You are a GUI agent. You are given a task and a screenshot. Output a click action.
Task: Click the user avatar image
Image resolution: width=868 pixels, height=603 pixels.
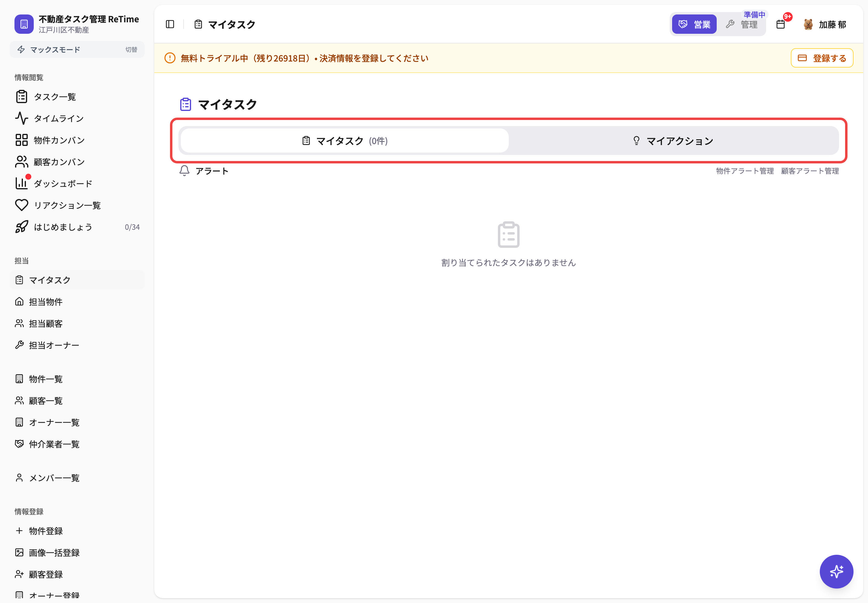[x=808, y=24]
